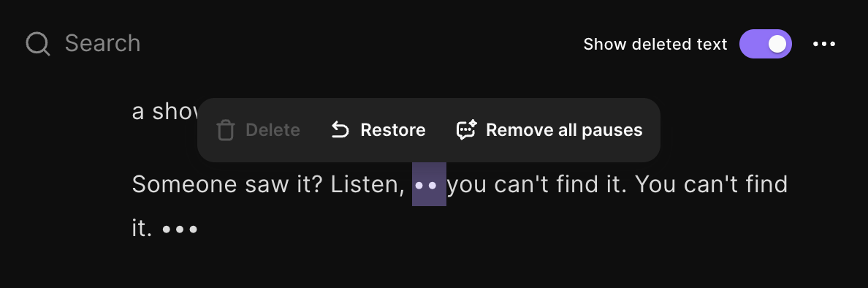868x288 pixels.
Task: Click the Restore curved arrow icon
Action: (340, 130)
